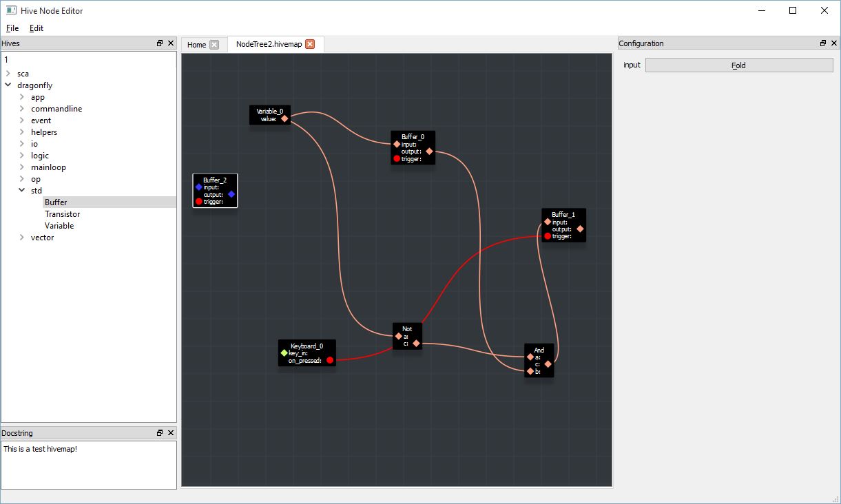The width and height of the screenshot is (841, 504).
Task: Switch to NodeTree2.hivemap tab
Action: point(269,44)
